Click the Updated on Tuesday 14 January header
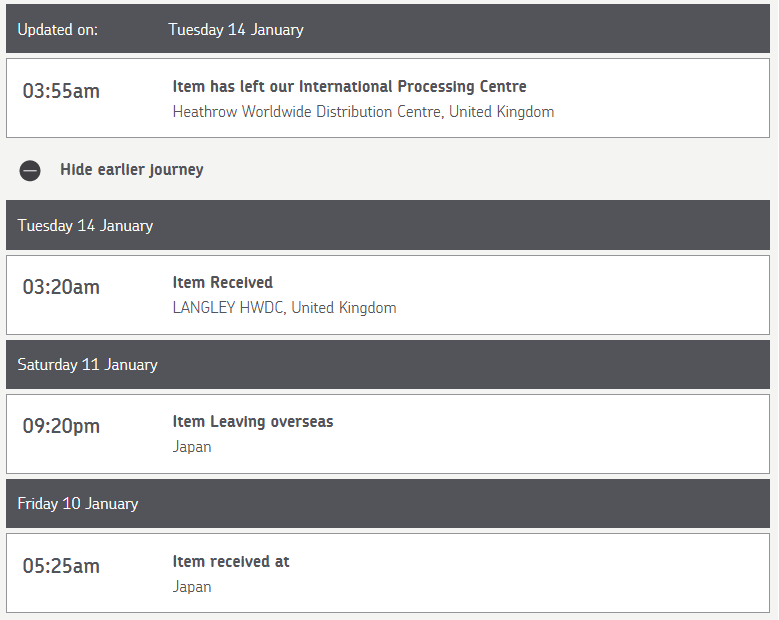This screenshot has height=620, width=779. click(x=388, y=29)
